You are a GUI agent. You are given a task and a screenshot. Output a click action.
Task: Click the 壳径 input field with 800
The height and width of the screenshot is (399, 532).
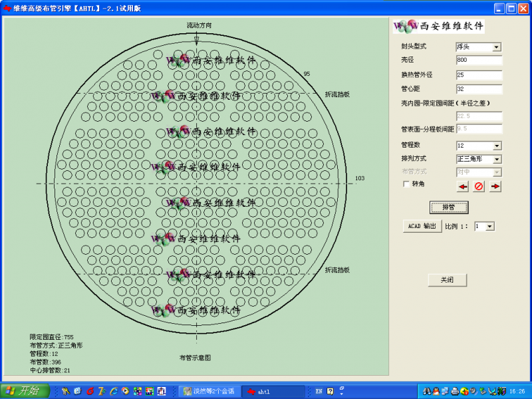(x=479, y=60)
